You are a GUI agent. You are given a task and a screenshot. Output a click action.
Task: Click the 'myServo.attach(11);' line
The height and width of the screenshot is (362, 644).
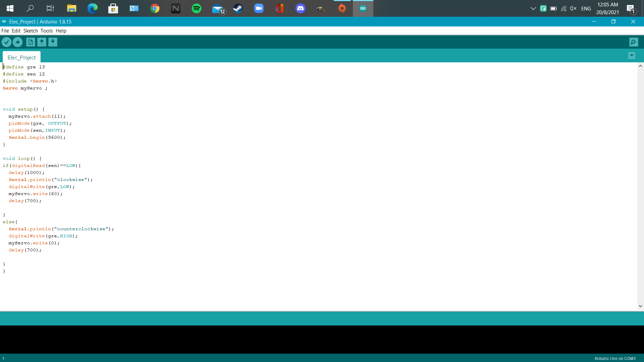pyautogui.click(x=37, y=116)
